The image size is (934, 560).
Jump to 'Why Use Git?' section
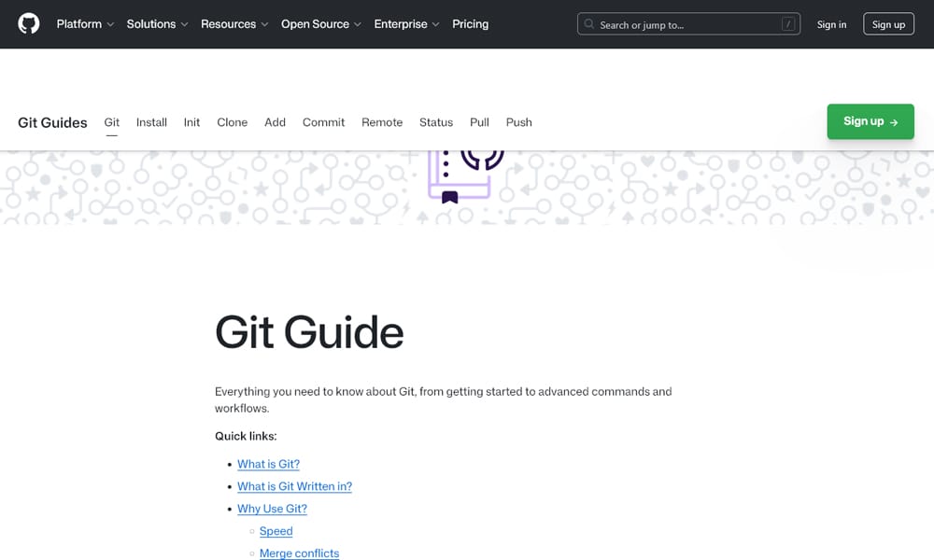coord(272,509)
